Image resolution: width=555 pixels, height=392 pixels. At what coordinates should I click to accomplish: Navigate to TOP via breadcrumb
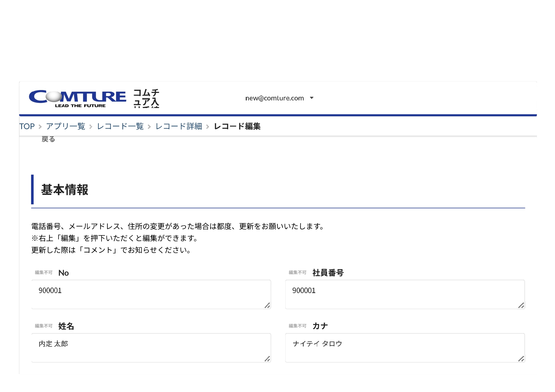27,126
